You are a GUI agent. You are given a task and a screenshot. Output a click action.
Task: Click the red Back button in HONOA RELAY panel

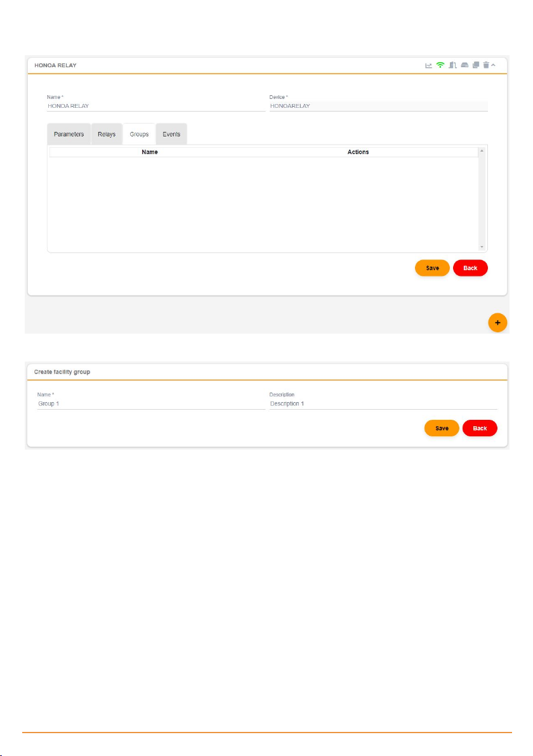pos(470,268)
